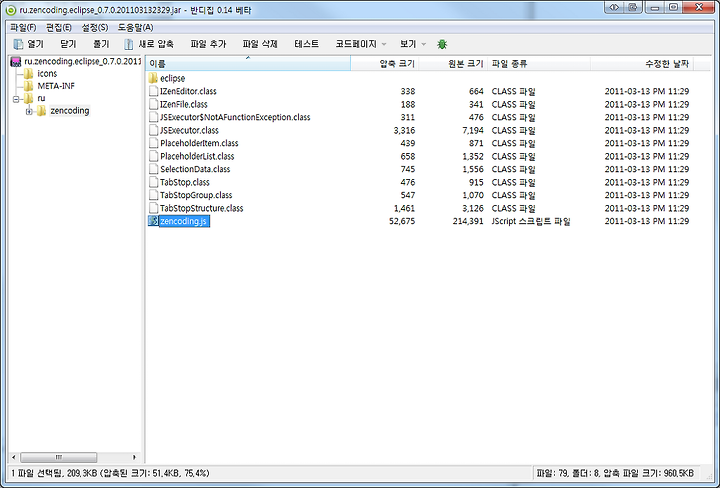
Task: Click the JSExecutor.class file icon
Action: tap(153, 130)
